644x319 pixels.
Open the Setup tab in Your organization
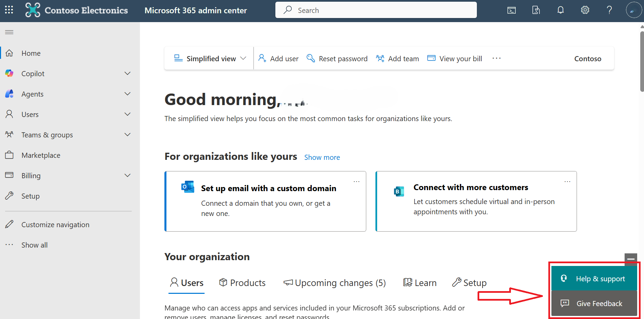click(469, 283)
